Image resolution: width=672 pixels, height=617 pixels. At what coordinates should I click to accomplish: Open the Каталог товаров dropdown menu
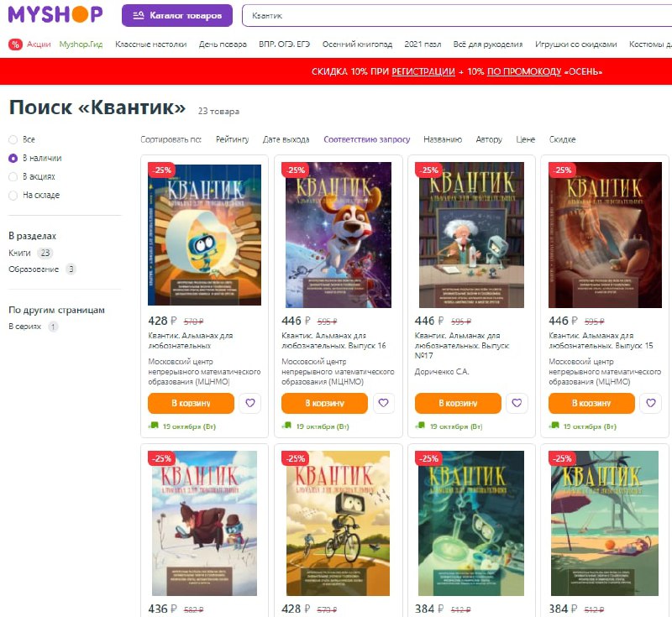pyautogui.click(x=177, y=15)
